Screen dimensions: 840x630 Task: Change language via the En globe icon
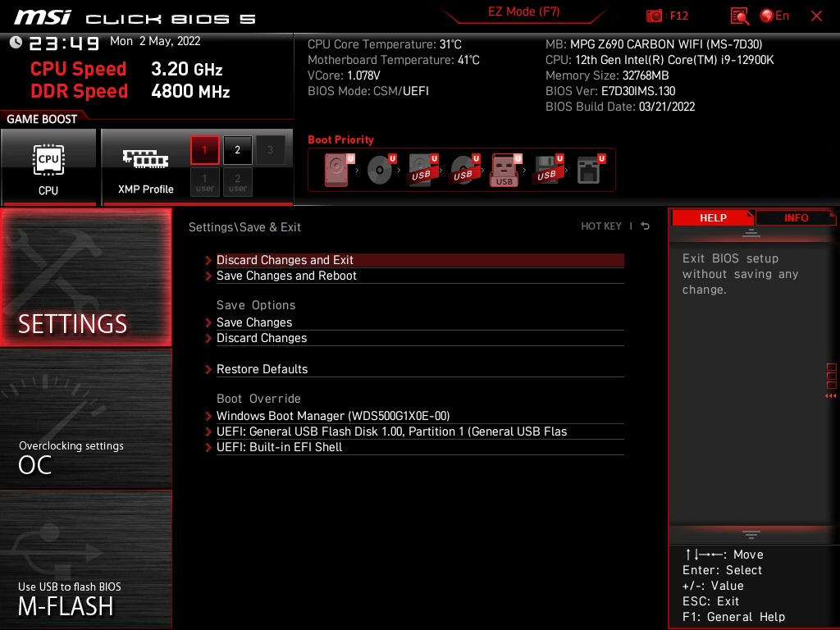coord(774,16)
